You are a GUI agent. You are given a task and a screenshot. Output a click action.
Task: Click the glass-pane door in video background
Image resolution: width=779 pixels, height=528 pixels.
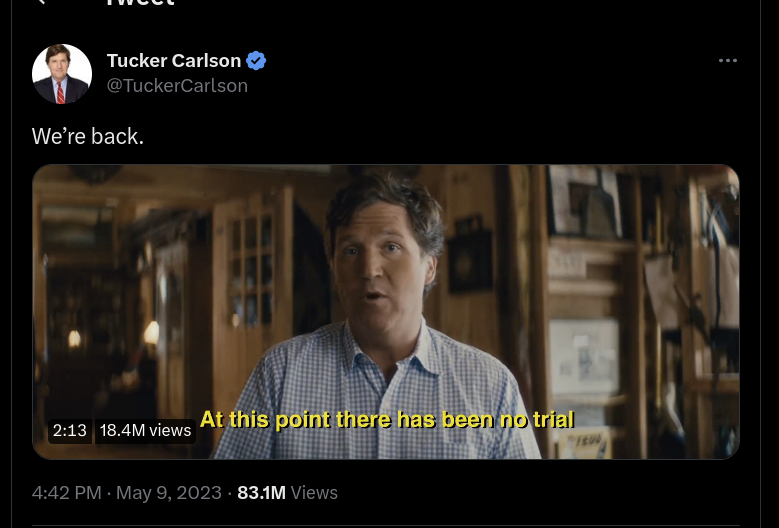pos(252,268)
